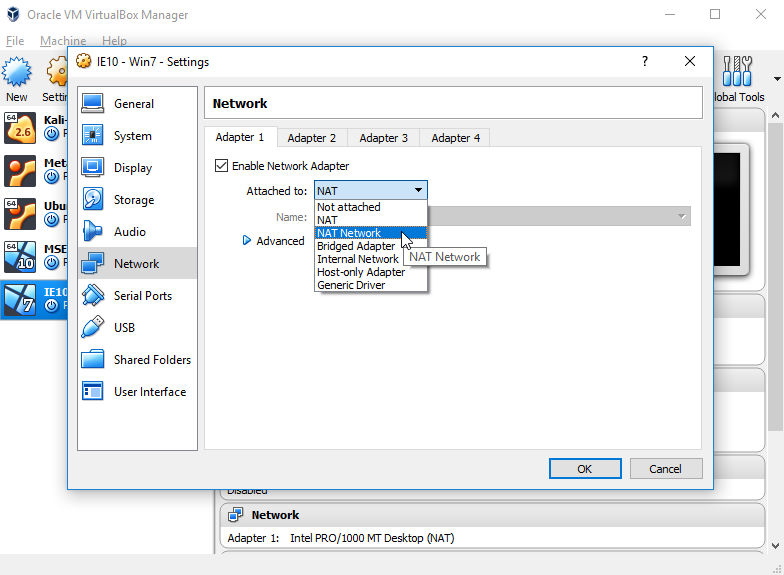Pick Internal Network in dropdown list
This screenshot has width=784, height=575.
tap(357, 259)
